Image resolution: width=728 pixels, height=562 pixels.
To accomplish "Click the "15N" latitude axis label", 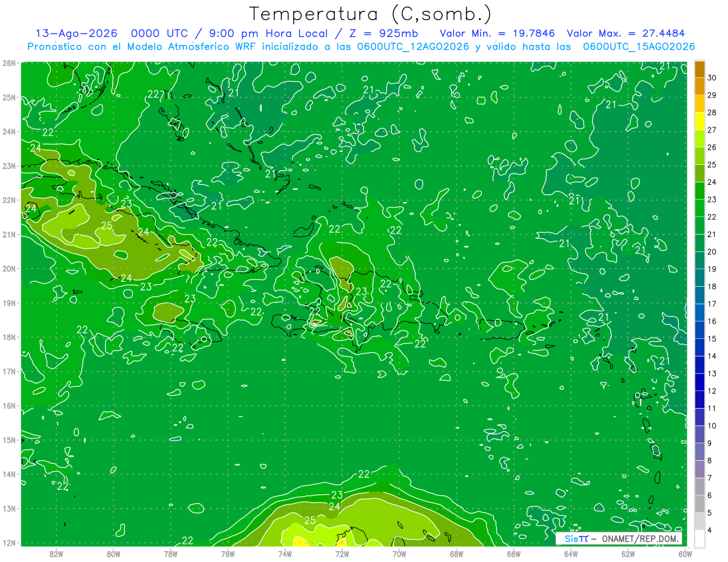I will (x=8, y=440).
